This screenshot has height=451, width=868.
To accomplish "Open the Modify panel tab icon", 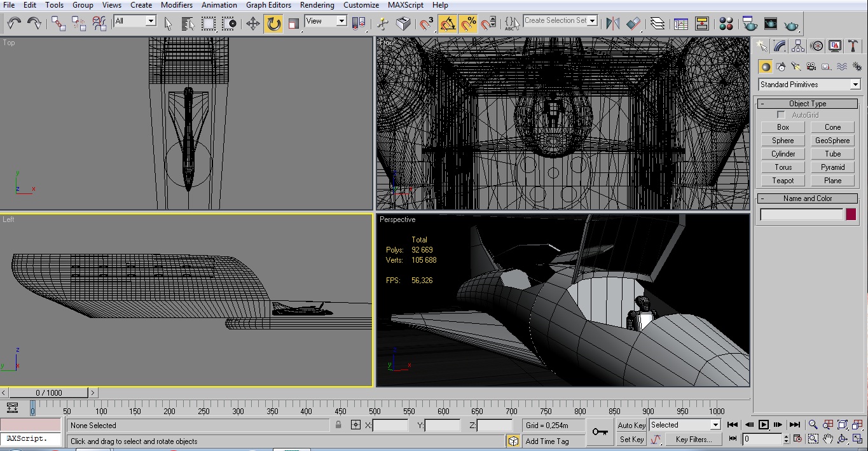I will [780, 46].
